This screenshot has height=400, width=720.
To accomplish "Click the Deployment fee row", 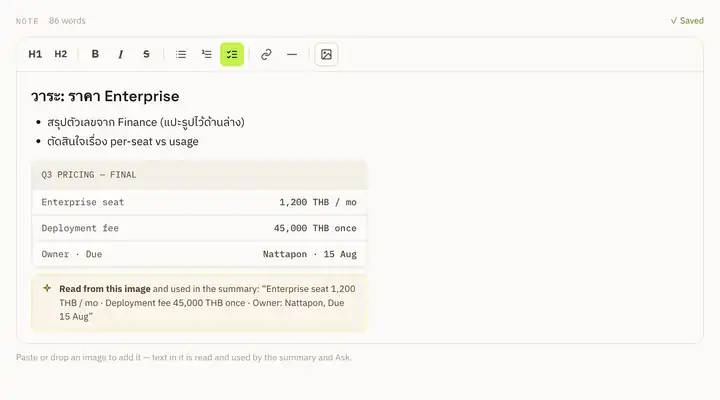I will click(x=199, y=228).
